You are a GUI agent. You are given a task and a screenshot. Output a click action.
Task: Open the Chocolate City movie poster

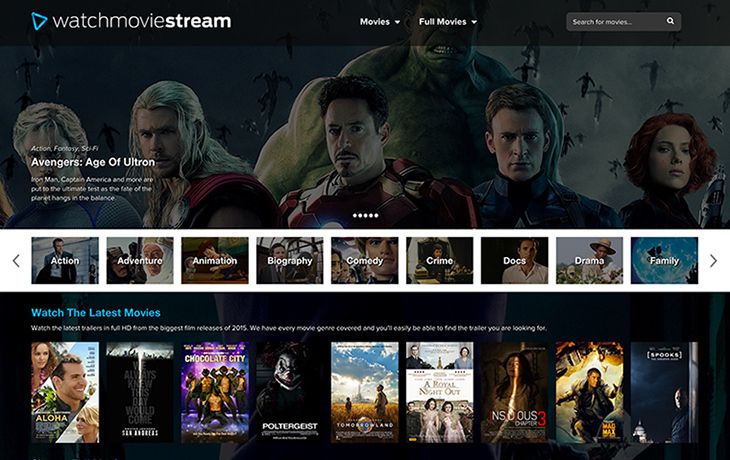pos(215,392)
